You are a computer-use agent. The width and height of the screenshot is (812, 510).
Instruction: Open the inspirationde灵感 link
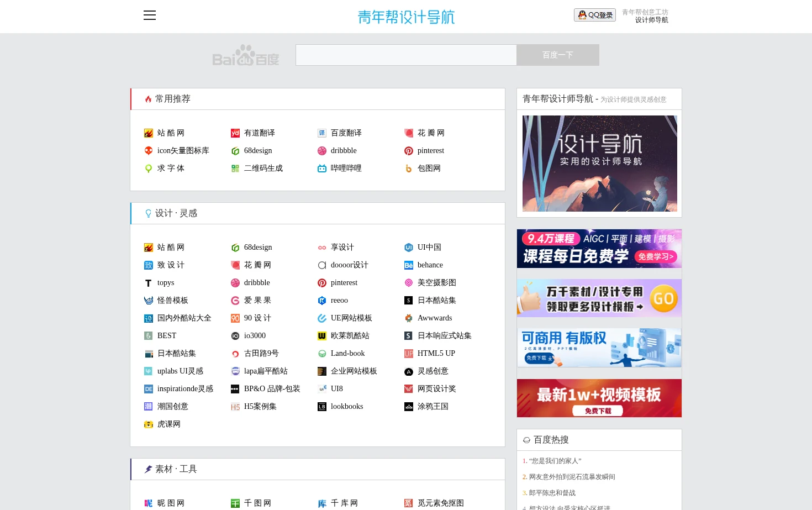[185, 389]
